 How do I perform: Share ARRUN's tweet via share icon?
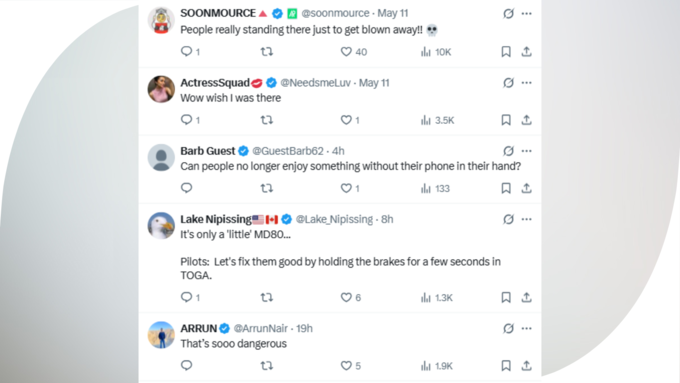tap(526, 366)
